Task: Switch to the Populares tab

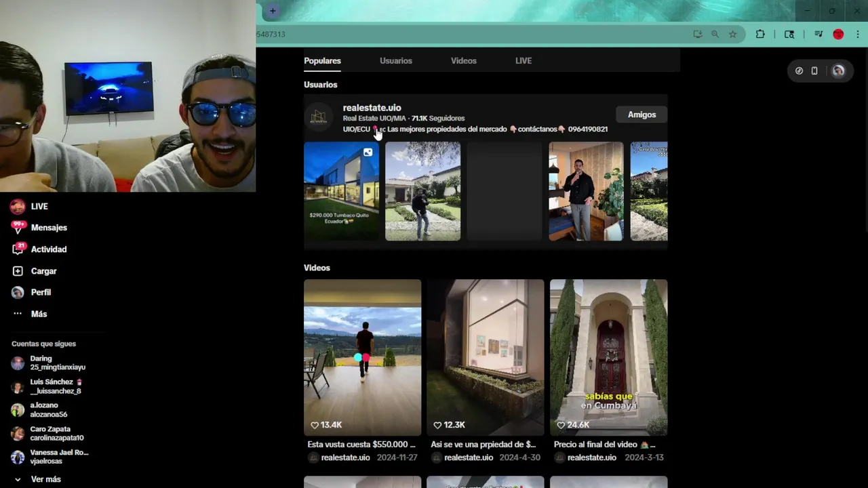Action: coord(322,61)
